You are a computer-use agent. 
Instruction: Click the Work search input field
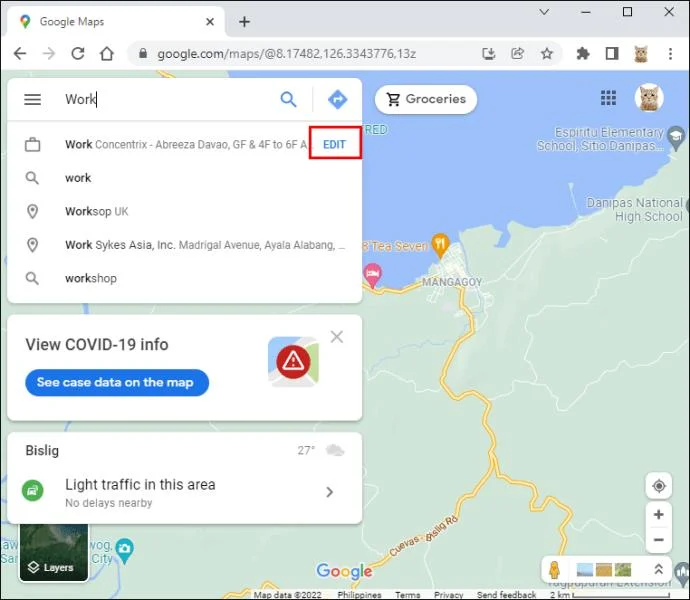167,99
